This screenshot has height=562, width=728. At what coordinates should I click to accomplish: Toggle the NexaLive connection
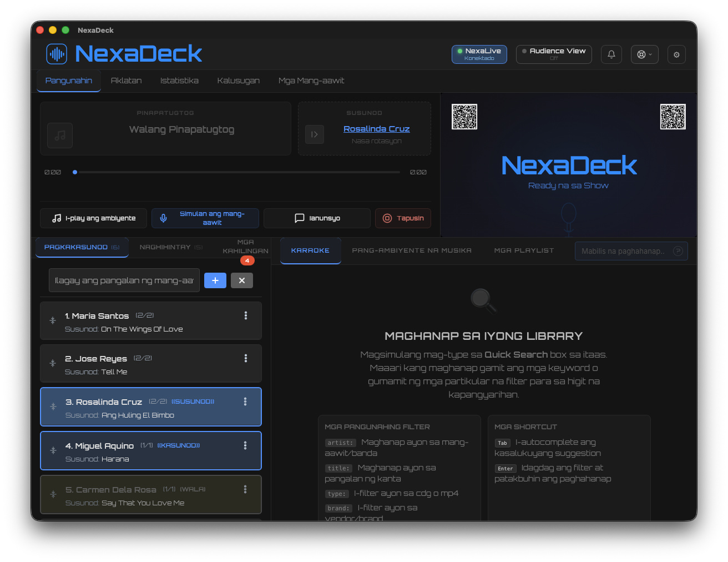pyautogui.click(x=479, y=54)
